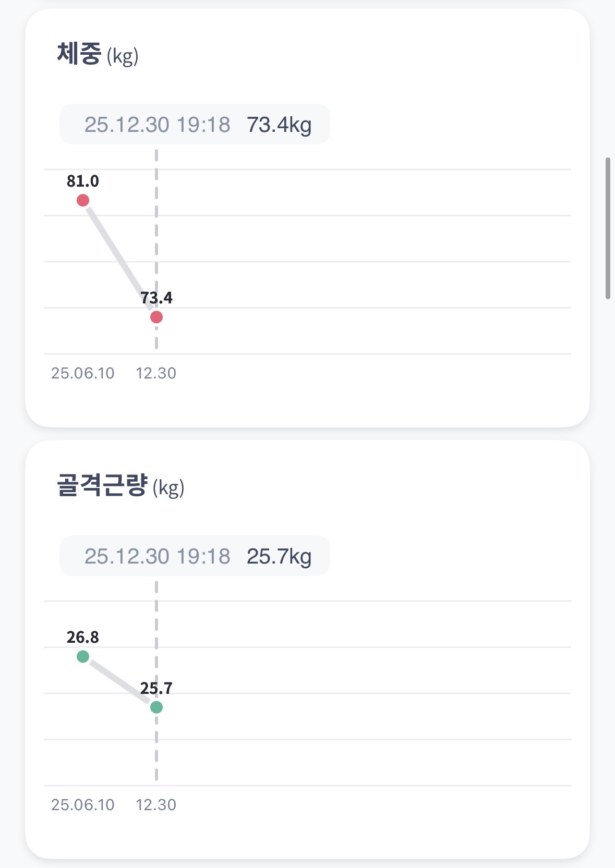The height and width of the screenshot is (868, 615).
Task: Click the 체중 (kg) card title
Action: (98, 54)
